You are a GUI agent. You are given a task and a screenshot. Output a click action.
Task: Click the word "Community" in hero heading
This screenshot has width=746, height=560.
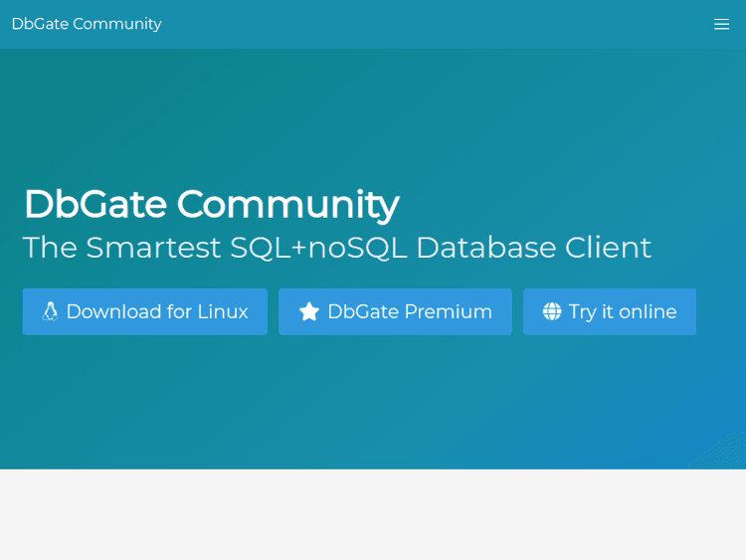288,204
